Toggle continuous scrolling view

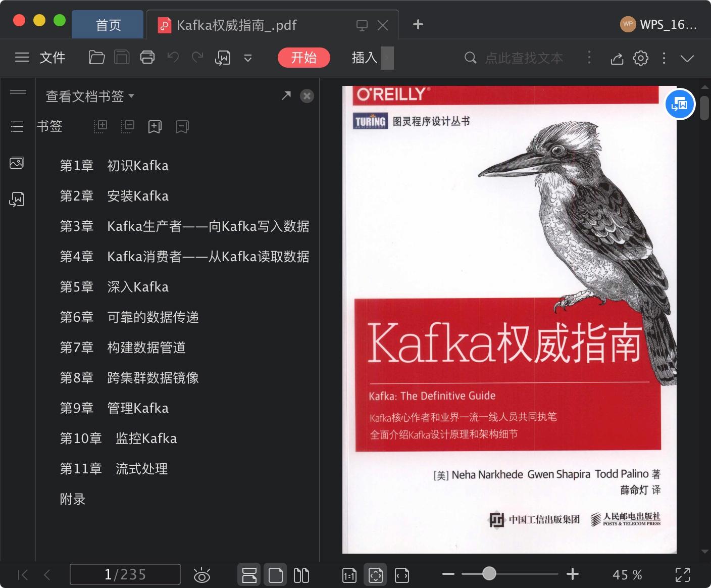249,575
